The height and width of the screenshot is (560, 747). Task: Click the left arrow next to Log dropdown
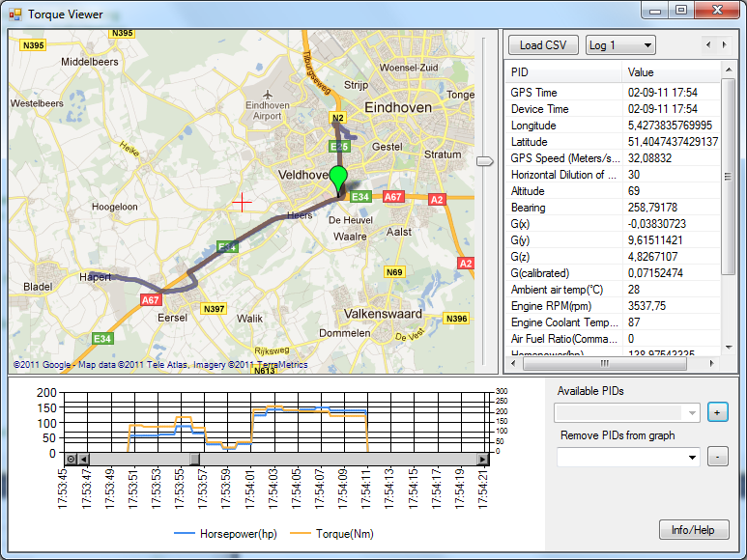coord(708,45)
